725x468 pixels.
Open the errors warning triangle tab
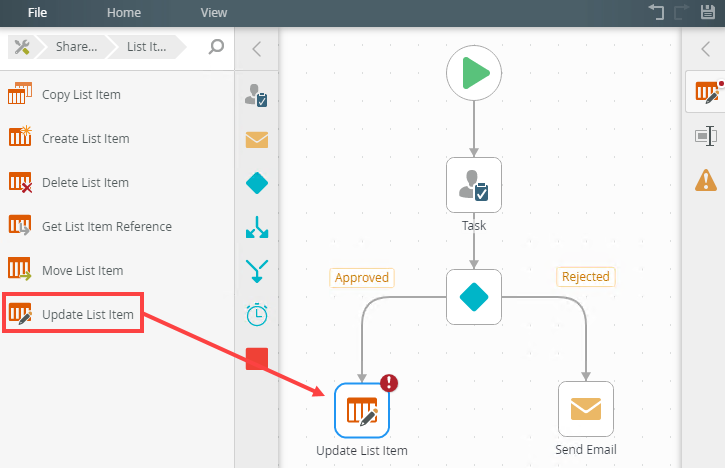click(x=706, y=180)
